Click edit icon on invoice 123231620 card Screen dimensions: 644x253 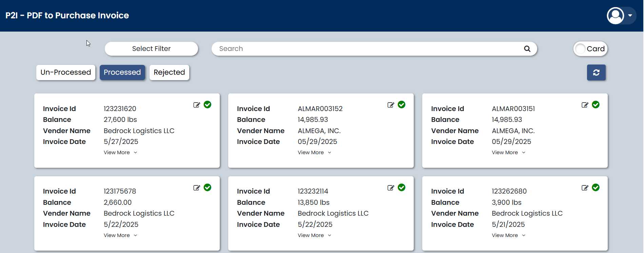click(x=196, y=105)
